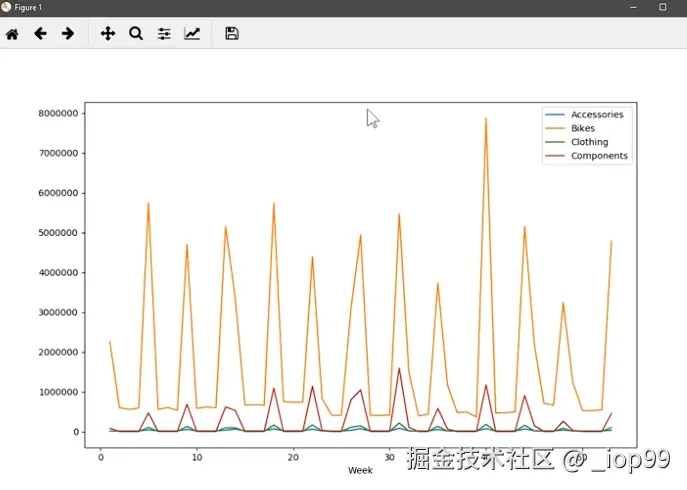This screenshot has height=490, width=687.
Task: Click the 0 y-axis tick label
Action: 76,432
